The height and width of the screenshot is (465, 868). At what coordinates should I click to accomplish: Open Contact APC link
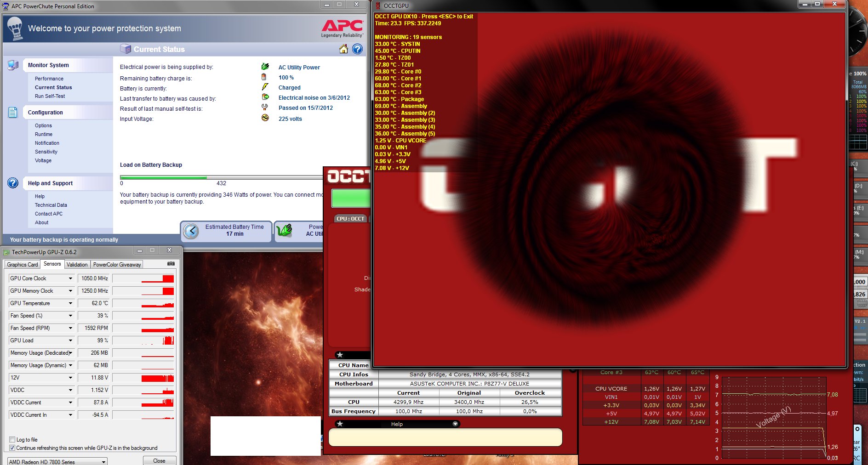(x=49, y=214)
